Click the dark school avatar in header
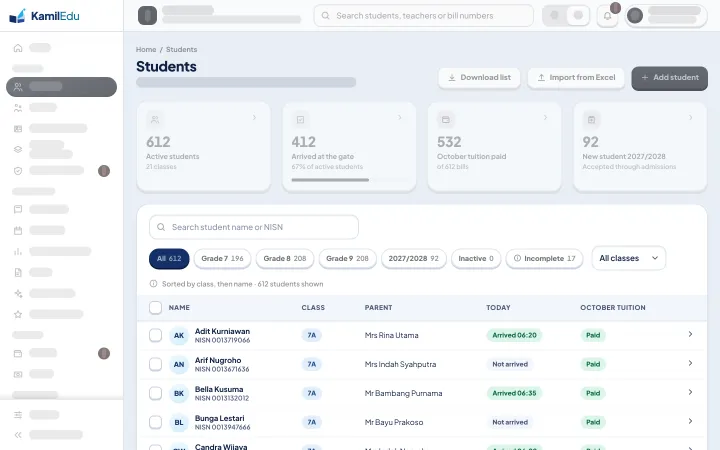 (147, 15)
